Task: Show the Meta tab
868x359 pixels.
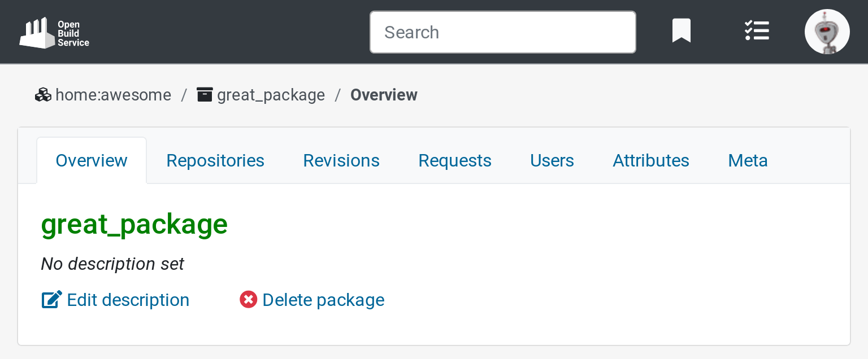Action: (748, 161)
